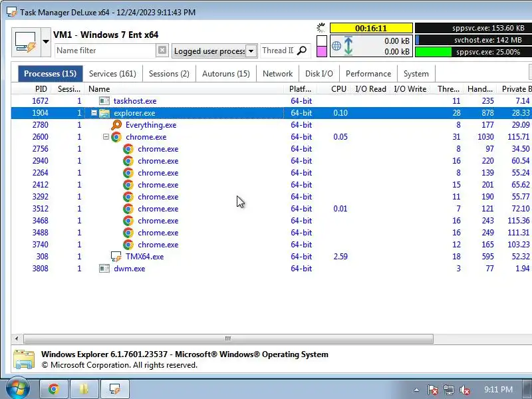Click the pink memory usage gauge

tap(322, 46)
